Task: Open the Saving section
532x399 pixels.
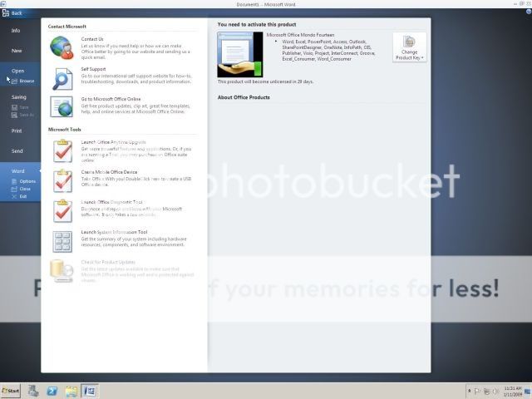Action: click(18, 97)
